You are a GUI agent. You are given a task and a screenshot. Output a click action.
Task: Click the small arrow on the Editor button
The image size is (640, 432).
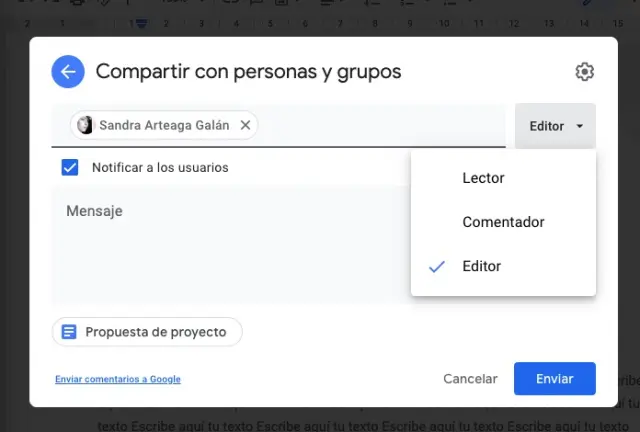pos(580,127)
